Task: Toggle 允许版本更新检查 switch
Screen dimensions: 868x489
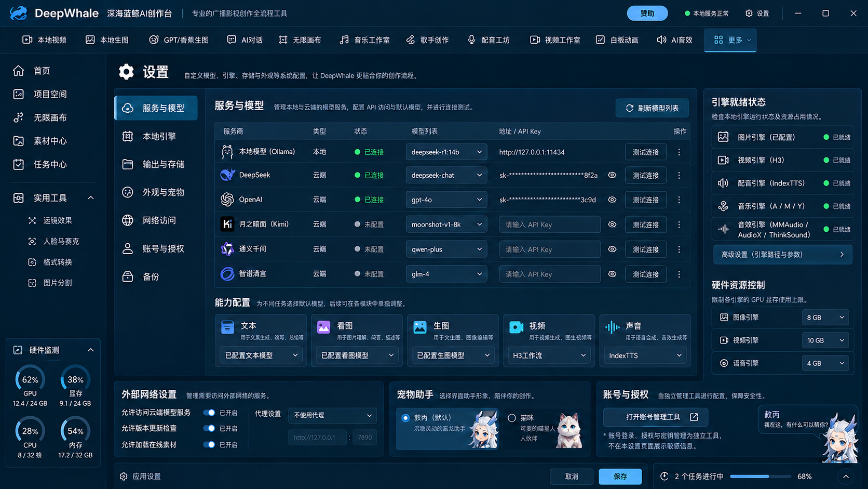Action: coord(209,428)
